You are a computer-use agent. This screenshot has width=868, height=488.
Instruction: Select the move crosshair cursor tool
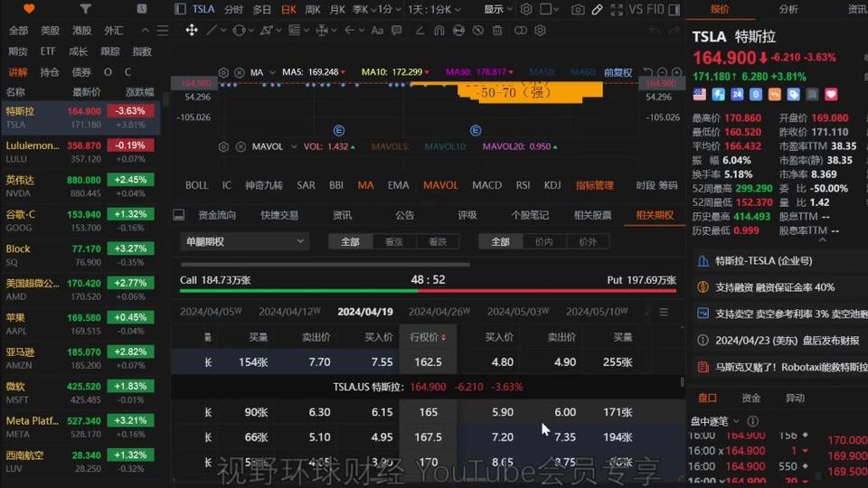pos(192,30)
